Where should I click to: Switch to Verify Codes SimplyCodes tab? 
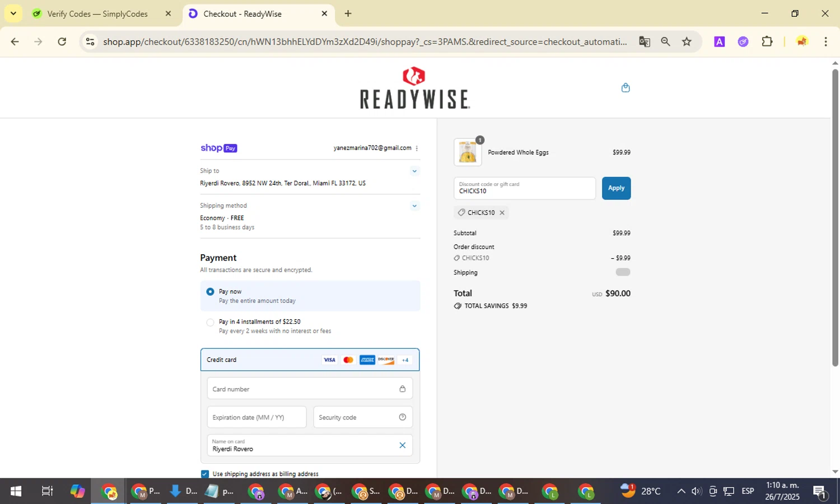(x=97, y=14)
